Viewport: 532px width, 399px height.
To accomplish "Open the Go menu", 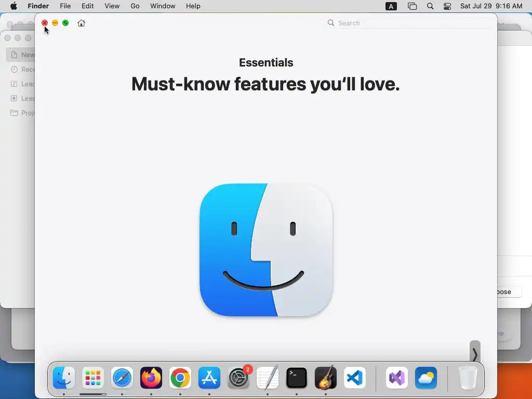I will tap(135, 6).
